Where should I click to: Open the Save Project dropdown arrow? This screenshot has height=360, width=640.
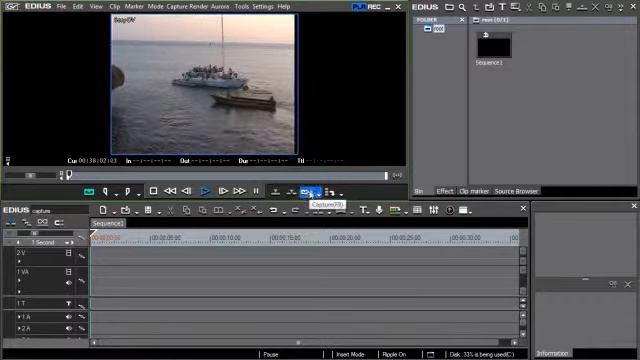[159, 212]
